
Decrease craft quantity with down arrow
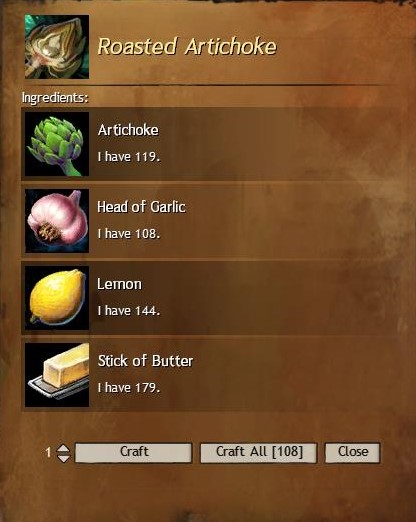click(x=63, y=458)
